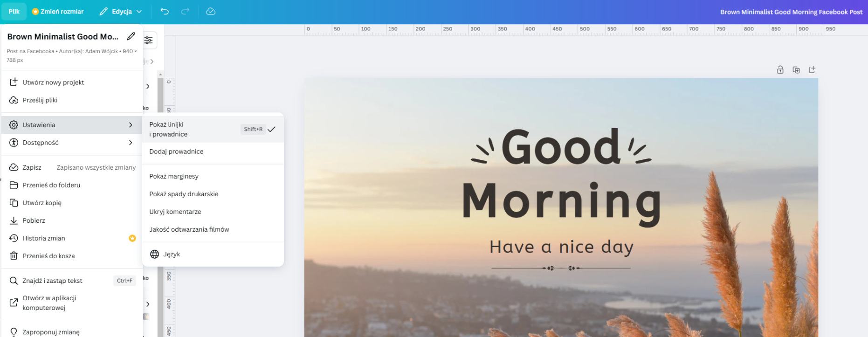
Task: Click the undo arrow icon
Action: [165, 12]
